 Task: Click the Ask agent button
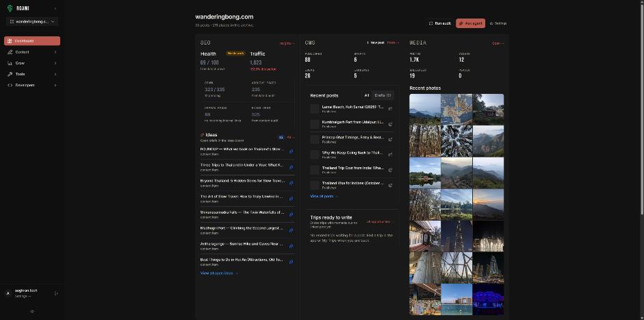click(x=470, y=23)
